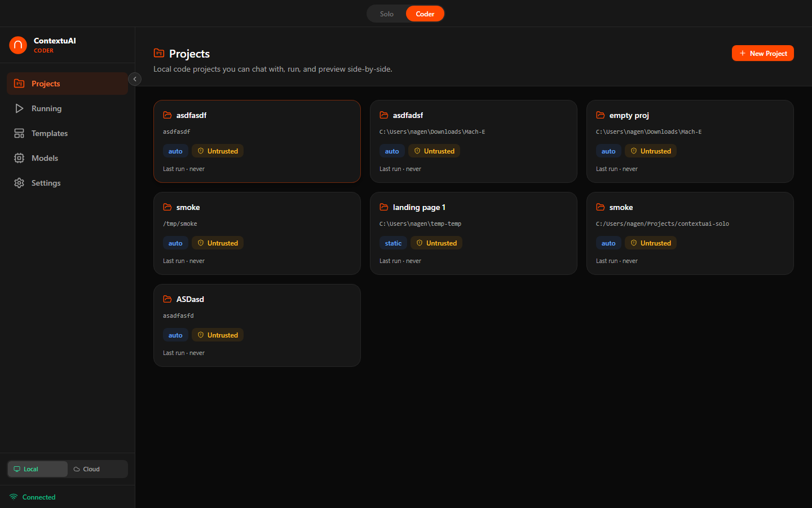Click the asadfasfd path text

(178, 316)
